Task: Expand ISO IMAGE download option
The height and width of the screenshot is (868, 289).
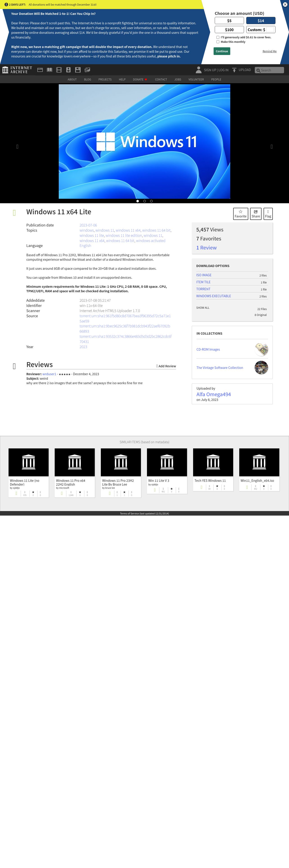Action: tap(204, 275)
